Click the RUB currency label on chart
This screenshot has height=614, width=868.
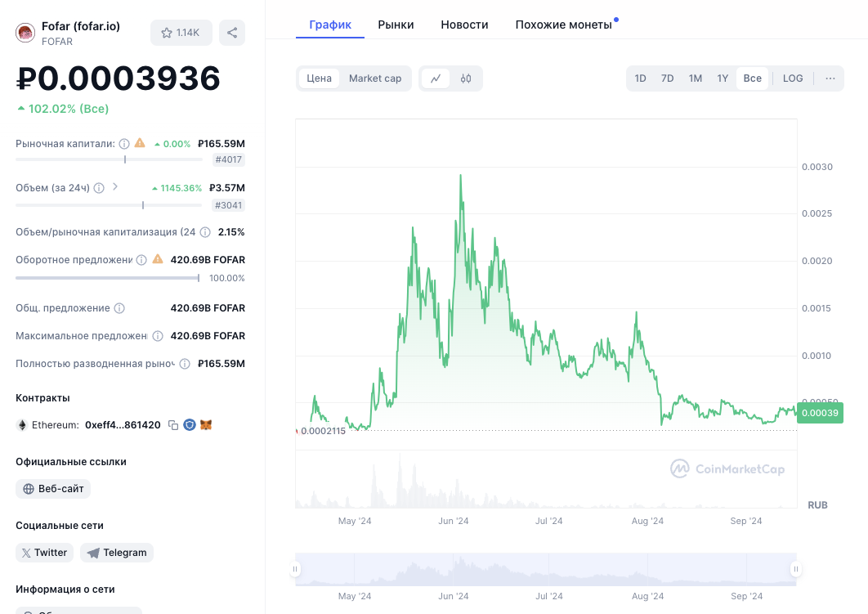click(817, 505)
